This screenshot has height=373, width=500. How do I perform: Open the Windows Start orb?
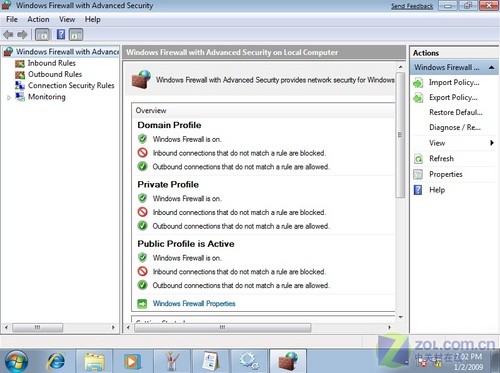(x=16, y=362)
